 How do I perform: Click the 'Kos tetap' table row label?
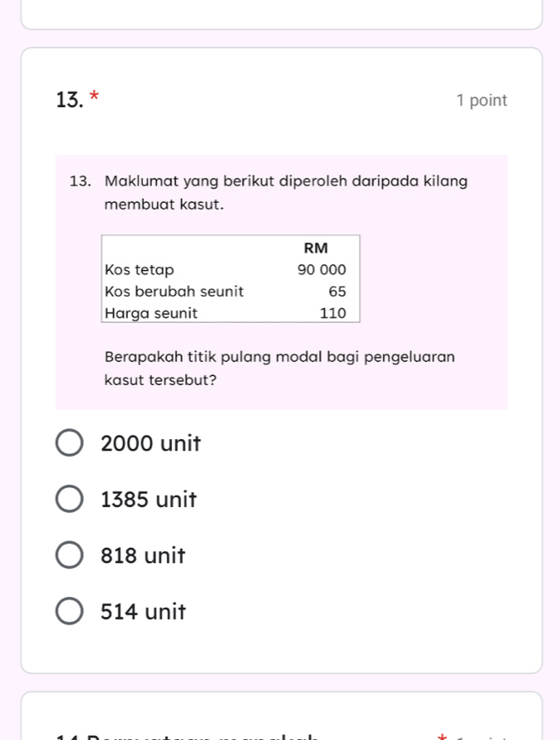(140, 270)
